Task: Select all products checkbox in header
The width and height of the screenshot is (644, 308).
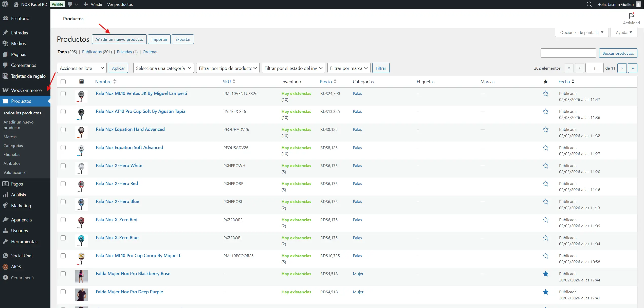Action: tap(63, 81)
